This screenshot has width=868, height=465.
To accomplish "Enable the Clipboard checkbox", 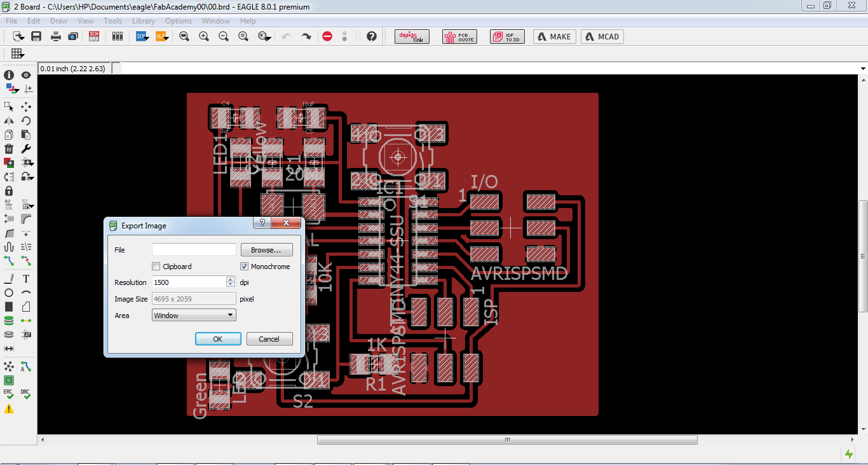I will [156, 267].
